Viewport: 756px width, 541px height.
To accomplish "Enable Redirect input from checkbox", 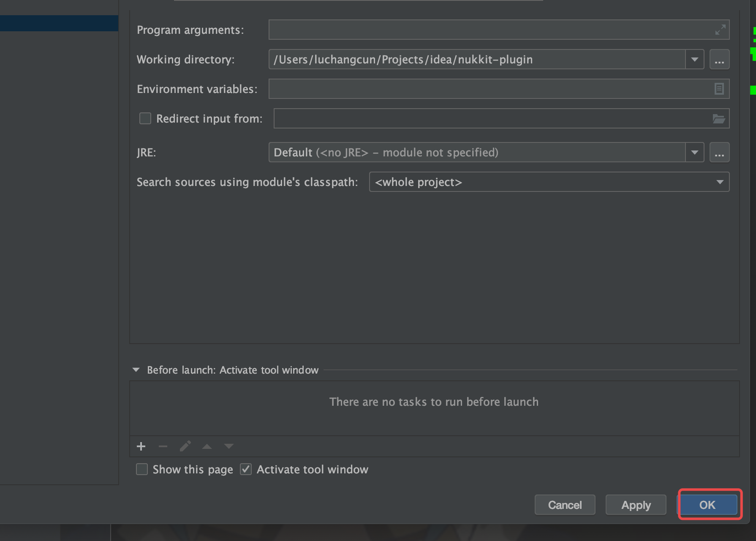I will click(145, 118).
